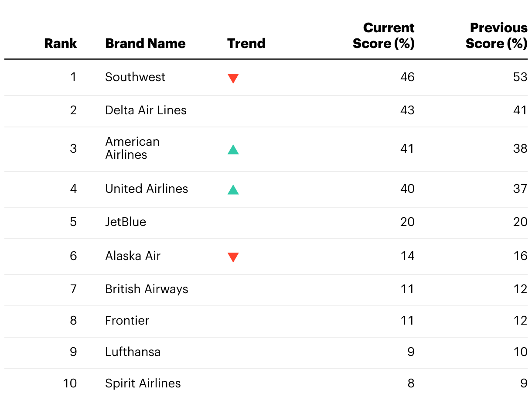Click the Previous Score (%) header
The width and height of the screenshot is (532, 404).
coord(496,36)
